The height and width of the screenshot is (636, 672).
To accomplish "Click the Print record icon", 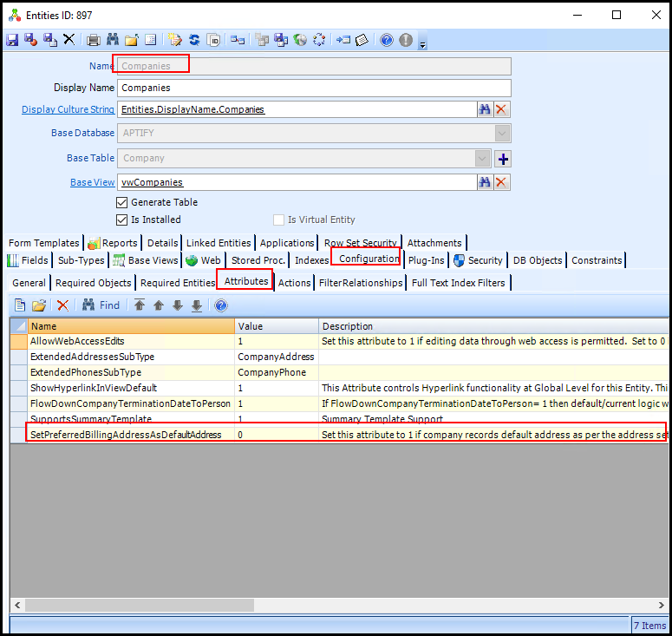I will click(94, 40).
